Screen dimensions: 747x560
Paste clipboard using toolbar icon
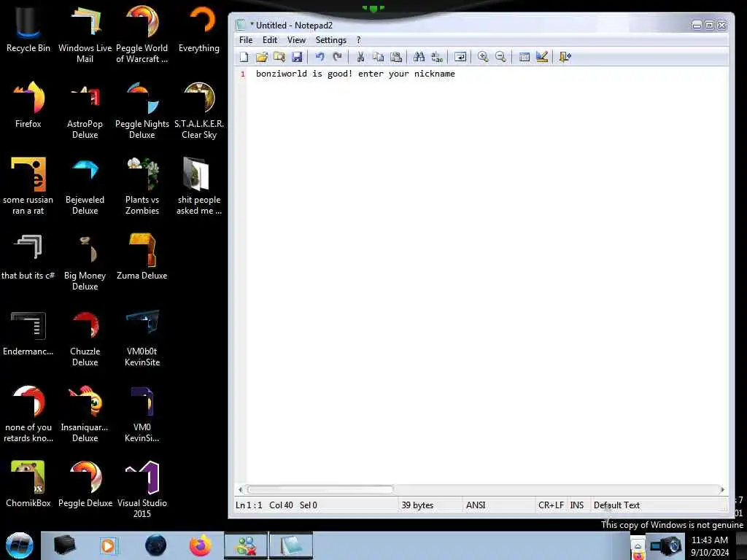396,57
